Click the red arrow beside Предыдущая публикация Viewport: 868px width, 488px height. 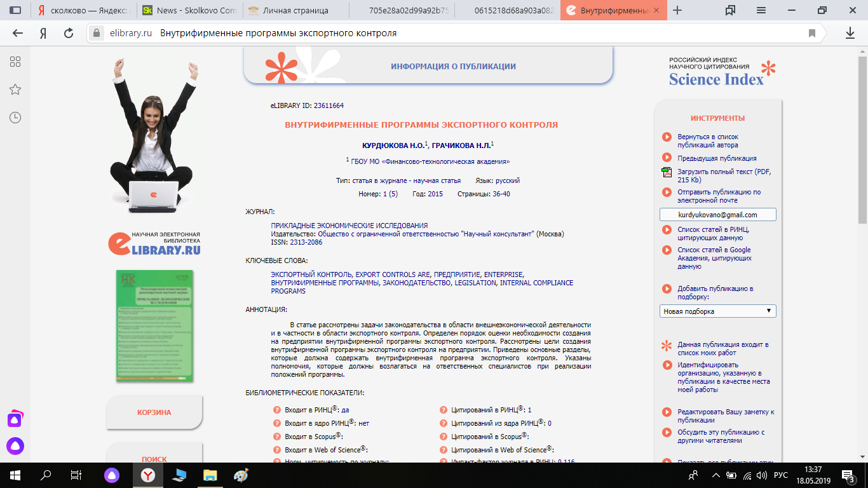coord(667,158)
